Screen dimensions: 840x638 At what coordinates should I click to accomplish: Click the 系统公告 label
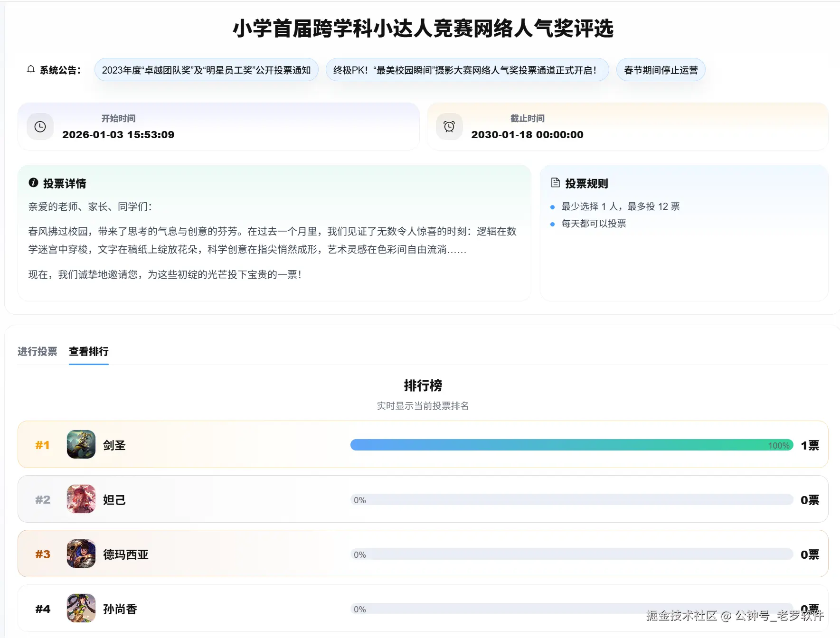(x=60, y=70)
